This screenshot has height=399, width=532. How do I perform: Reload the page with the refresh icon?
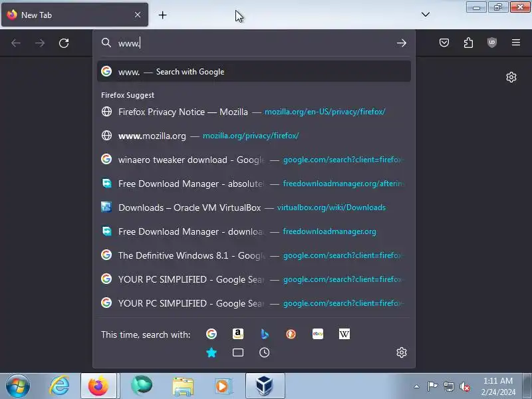64,43
